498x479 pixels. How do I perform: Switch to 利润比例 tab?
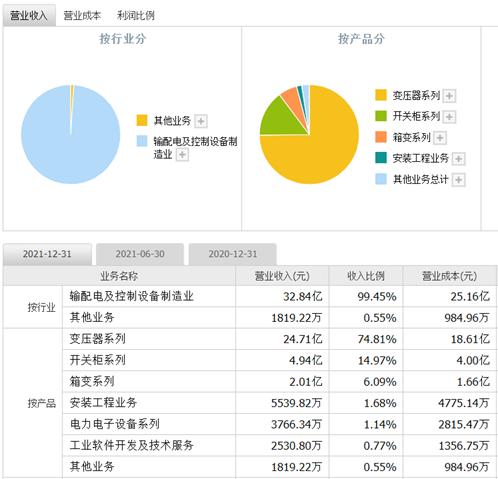pos(136,15)
